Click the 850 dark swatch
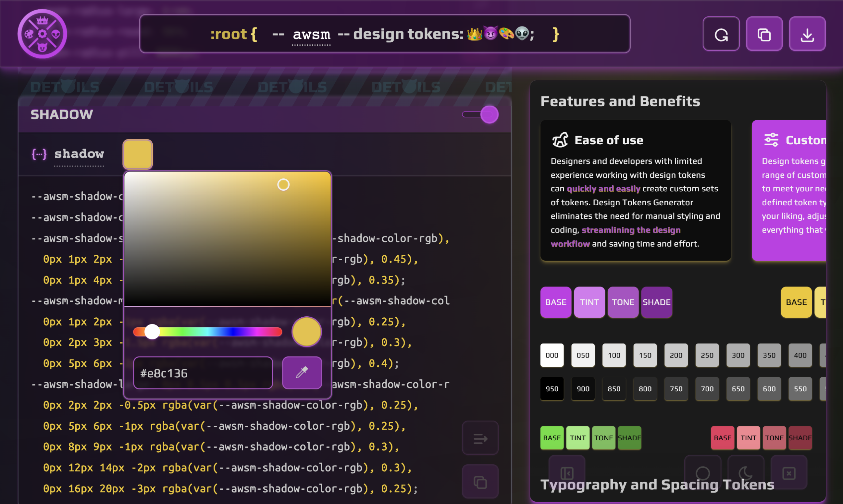The width and height of the screenshot is (843, 504). point(614,389)
